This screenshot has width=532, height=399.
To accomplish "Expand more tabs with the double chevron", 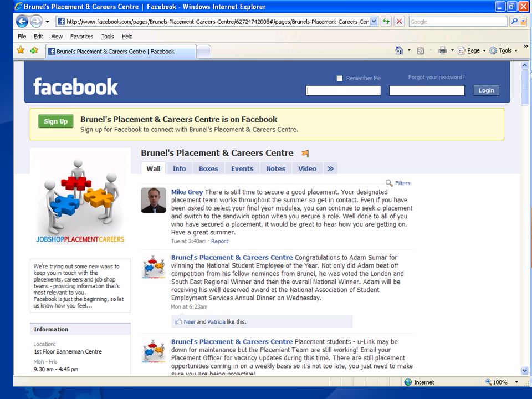I will tap(330, 168).
